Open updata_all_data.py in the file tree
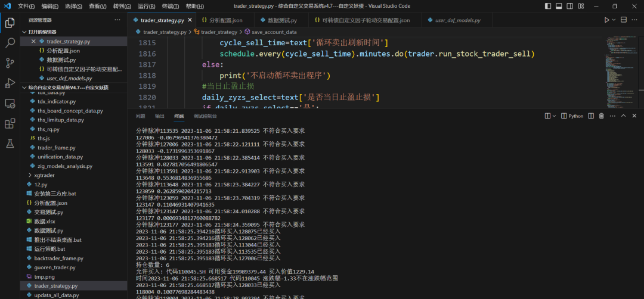This screenshot has height=299, width=644. [x=57, y=295]
